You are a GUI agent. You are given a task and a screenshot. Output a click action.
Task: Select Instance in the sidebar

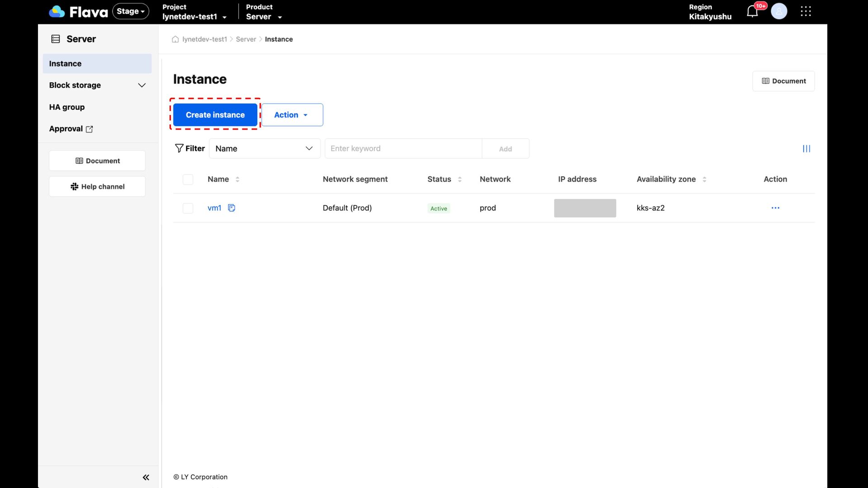[x=97, y=64]
